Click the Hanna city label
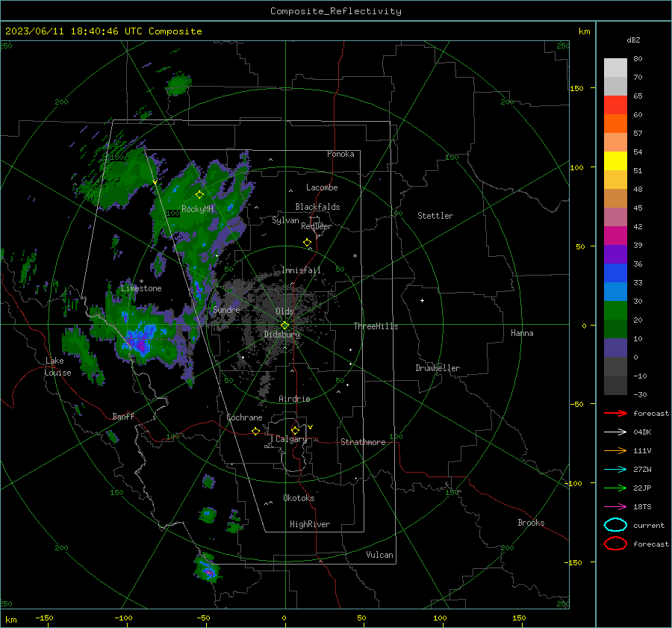The height and width of the screenshot is (628, 672). pos(522,333)
